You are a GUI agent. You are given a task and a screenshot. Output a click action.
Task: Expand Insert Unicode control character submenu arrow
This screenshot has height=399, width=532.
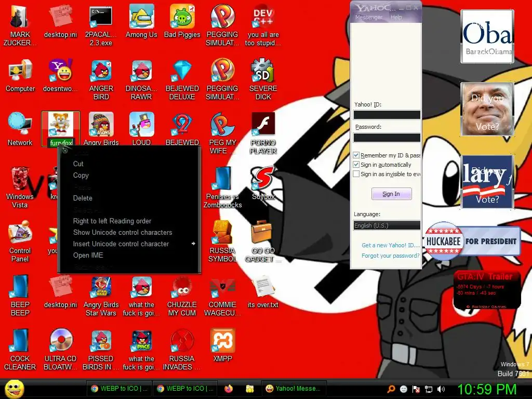pos(193,244)
